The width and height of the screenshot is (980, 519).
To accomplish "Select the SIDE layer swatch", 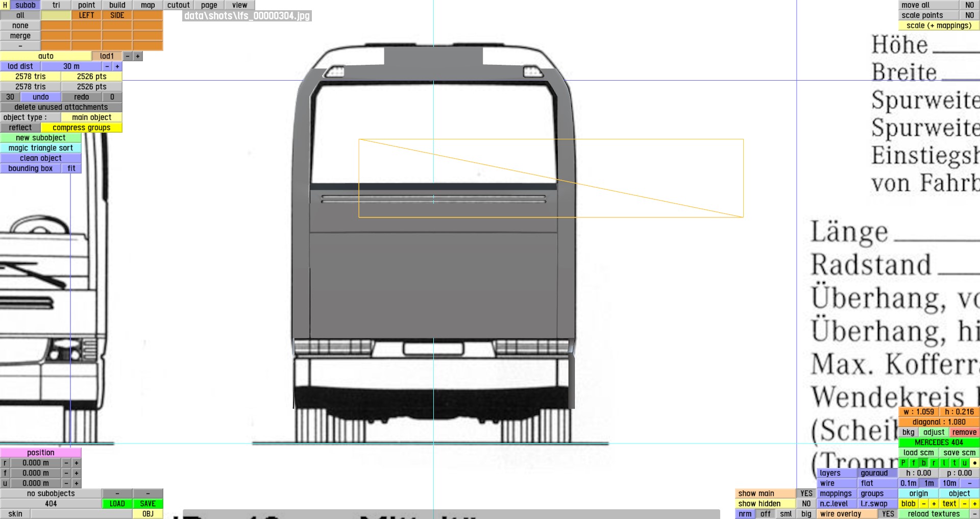I will [117, 15].
